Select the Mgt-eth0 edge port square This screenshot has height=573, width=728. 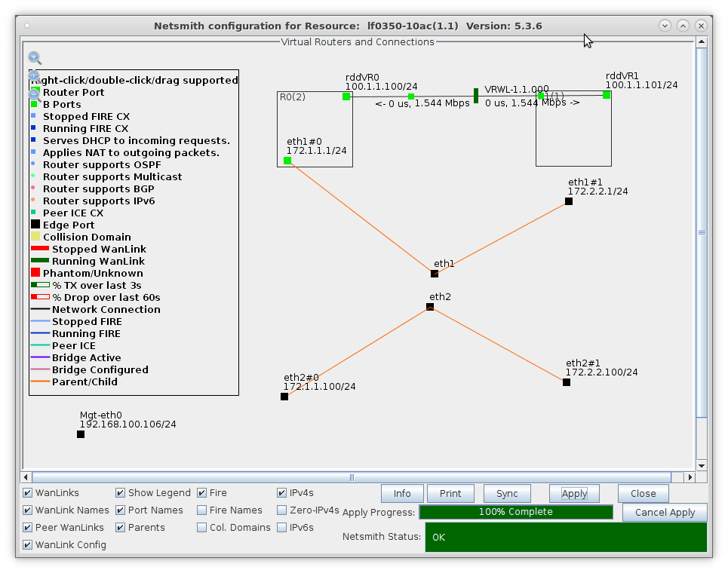(x=81, y=434)
